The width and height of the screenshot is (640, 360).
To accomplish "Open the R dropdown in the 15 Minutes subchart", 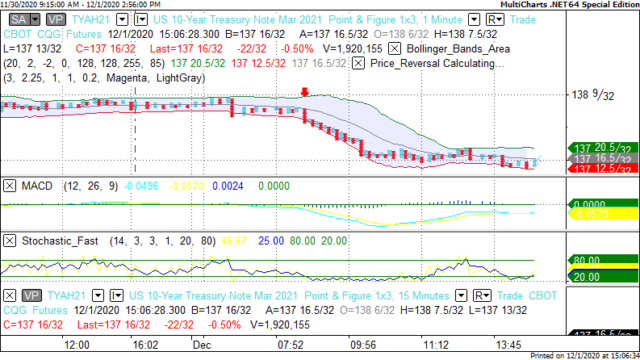I will pos(482,296).
